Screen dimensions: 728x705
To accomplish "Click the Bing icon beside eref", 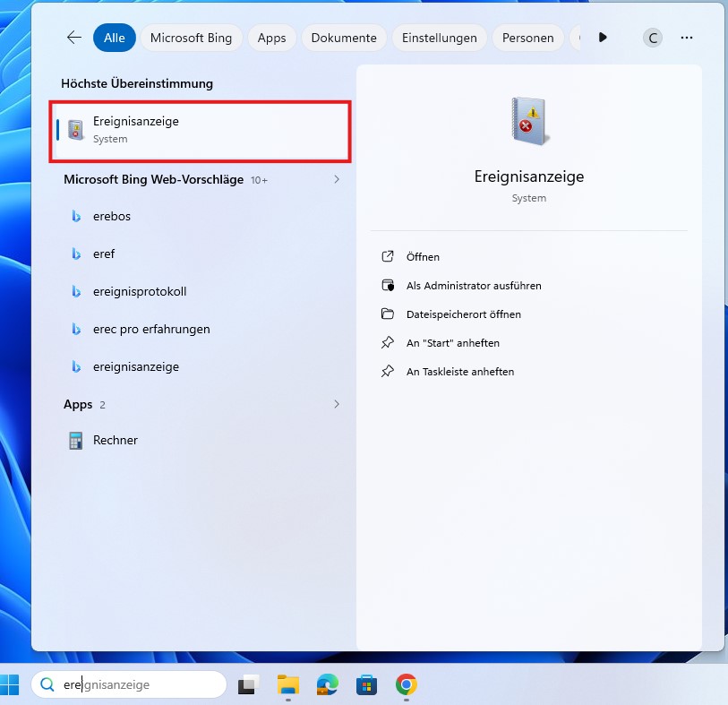I will 76,254.
